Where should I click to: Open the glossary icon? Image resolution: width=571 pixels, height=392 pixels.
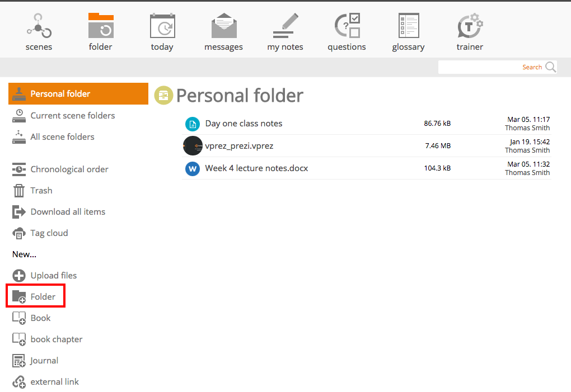[x=408, y=26]
